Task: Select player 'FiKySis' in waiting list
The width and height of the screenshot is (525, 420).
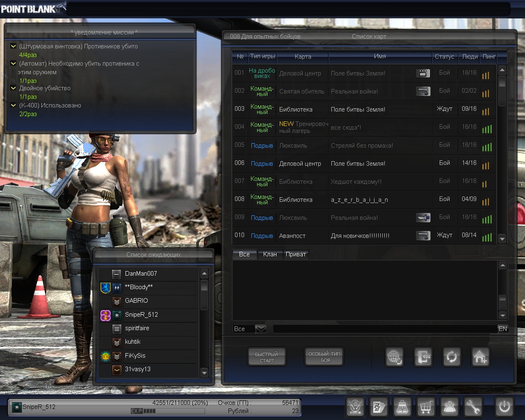Action: [x=148, y=356]
